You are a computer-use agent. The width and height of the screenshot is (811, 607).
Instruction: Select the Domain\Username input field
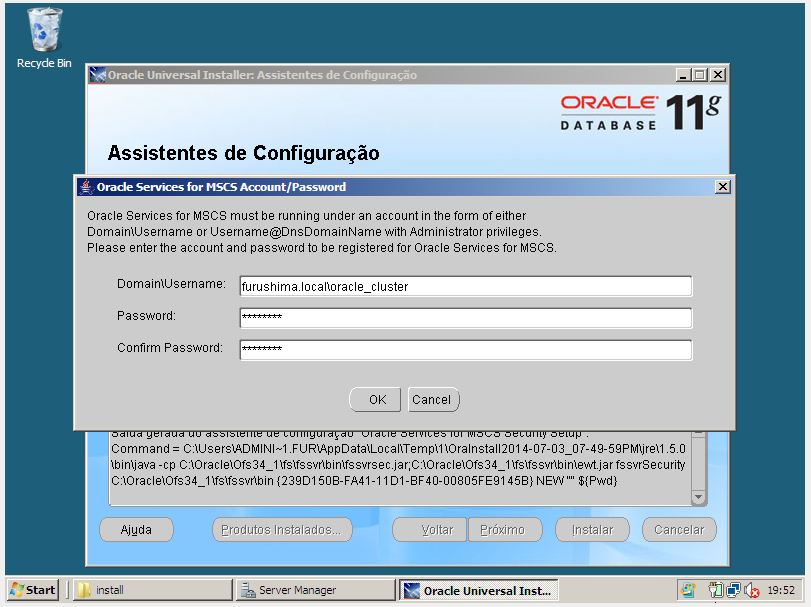[x=464, y=286]
